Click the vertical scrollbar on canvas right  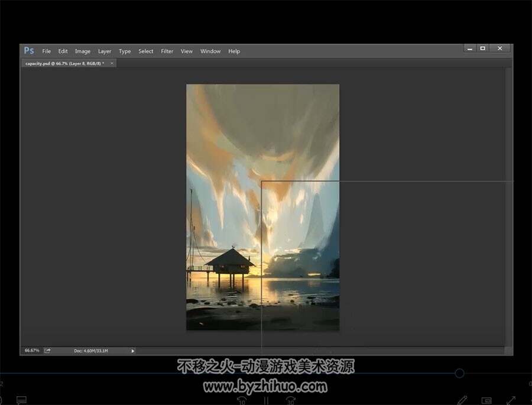click(508, 206)
